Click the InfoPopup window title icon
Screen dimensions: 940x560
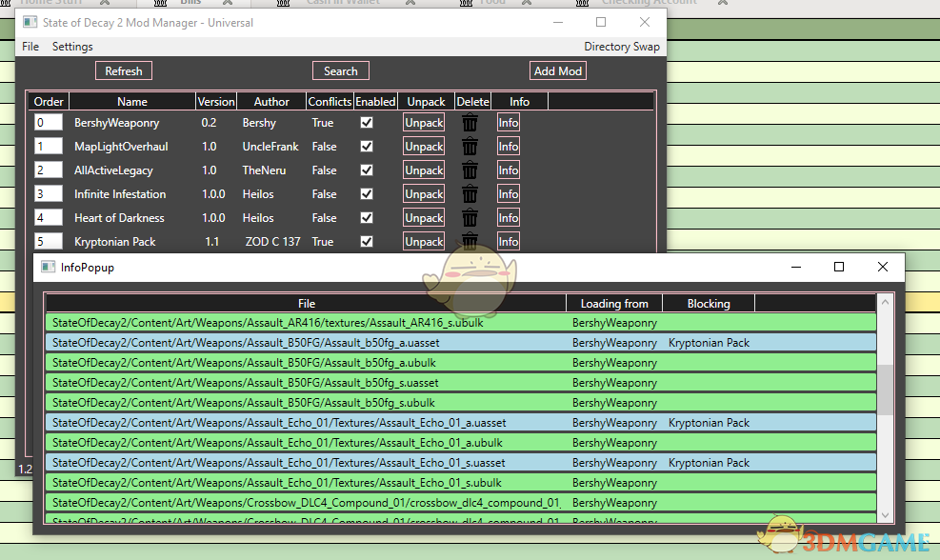50,268
